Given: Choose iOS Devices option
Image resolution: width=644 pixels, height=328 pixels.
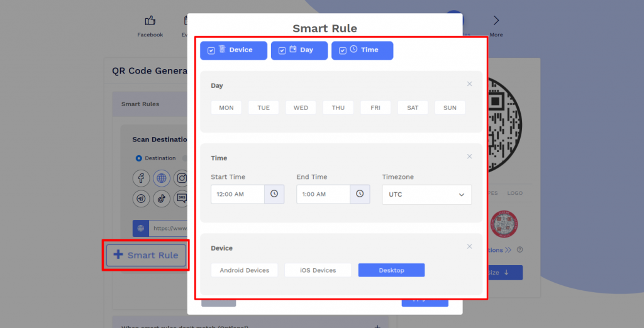Looking at the screenshot, I should pos(318,270).
